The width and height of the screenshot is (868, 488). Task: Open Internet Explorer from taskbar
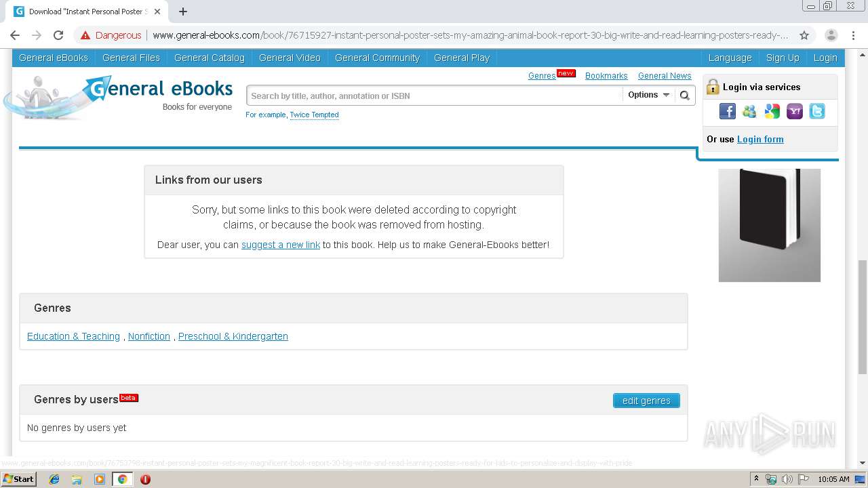point(54,479)
